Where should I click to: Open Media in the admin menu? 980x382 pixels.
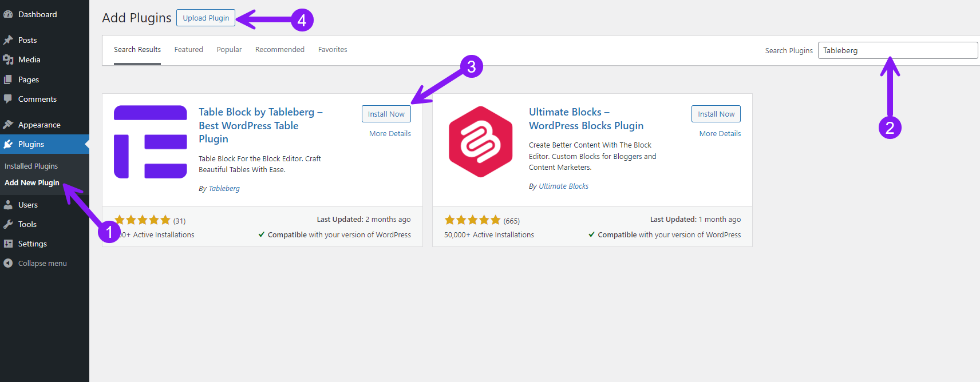click(x=45, y=59)
